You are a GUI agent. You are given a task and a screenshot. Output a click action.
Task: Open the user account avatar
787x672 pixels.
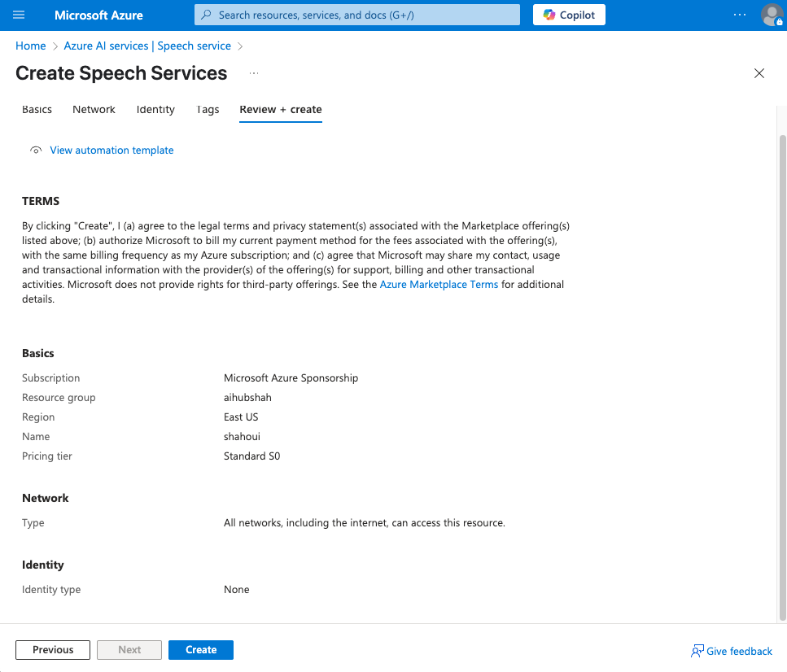click(x=772, y=15)
